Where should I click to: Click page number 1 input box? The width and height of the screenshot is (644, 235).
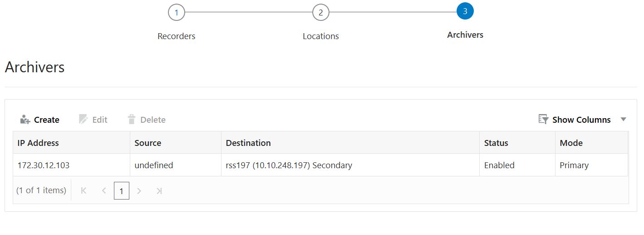pos(121,191)
